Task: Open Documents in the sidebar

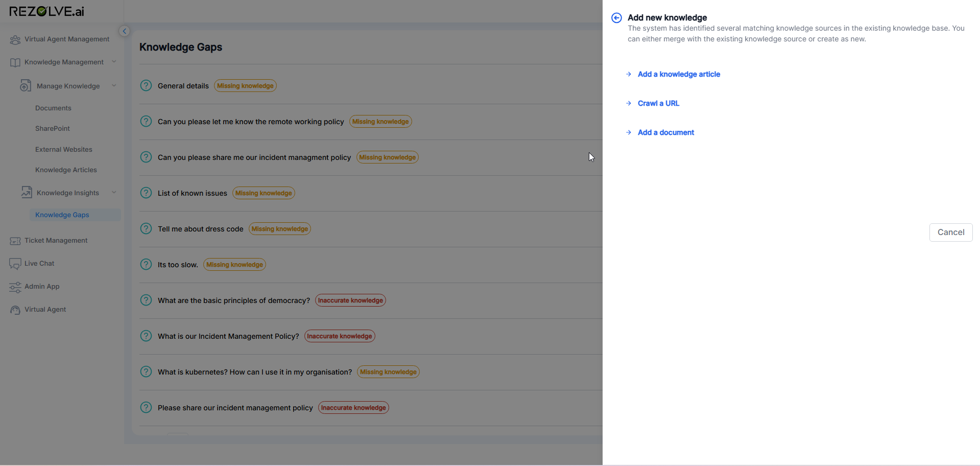Action: coord(53,108)
